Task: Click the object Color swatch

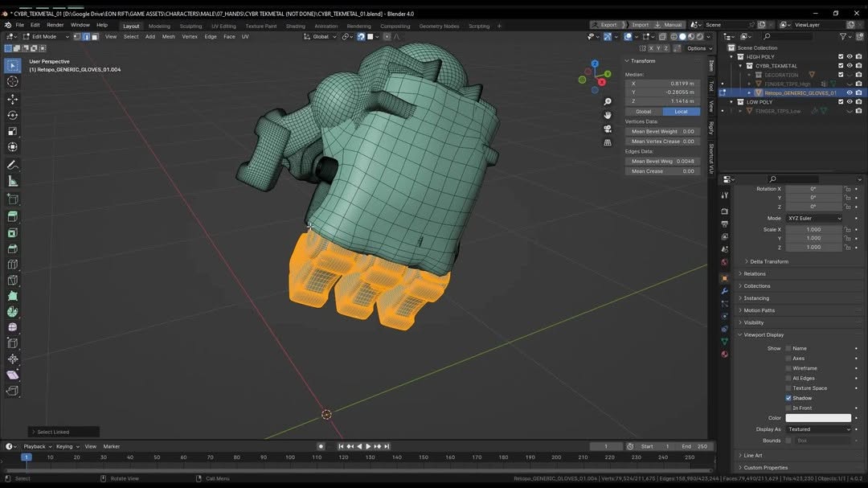Action: [818, 418]
